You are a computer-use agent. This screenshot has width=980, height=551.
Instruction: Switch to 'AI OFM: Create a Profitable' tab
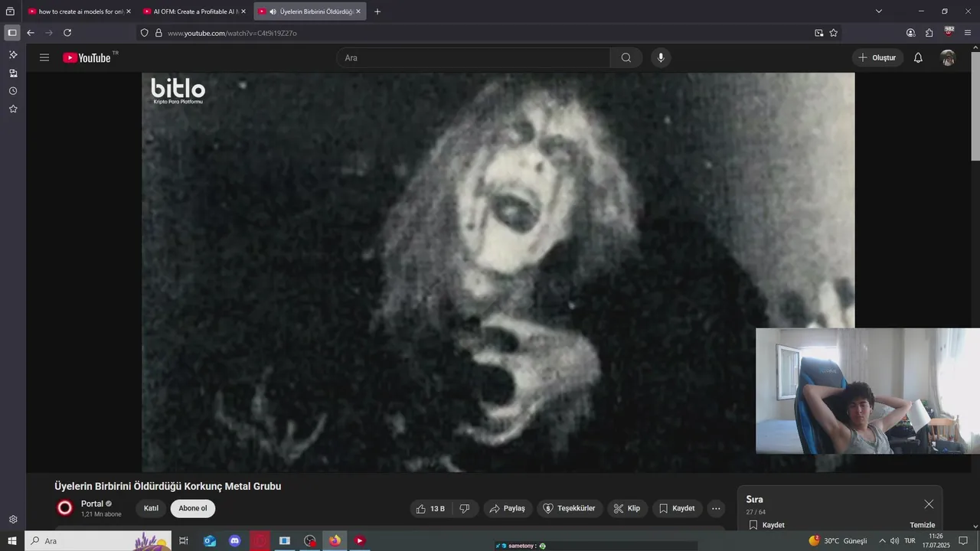194,11
